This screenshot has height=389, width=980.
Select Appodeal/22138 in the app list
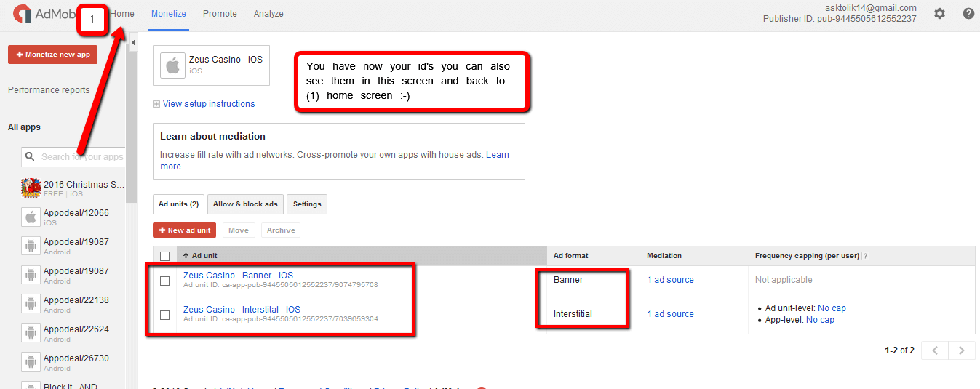tap(76, 300)
